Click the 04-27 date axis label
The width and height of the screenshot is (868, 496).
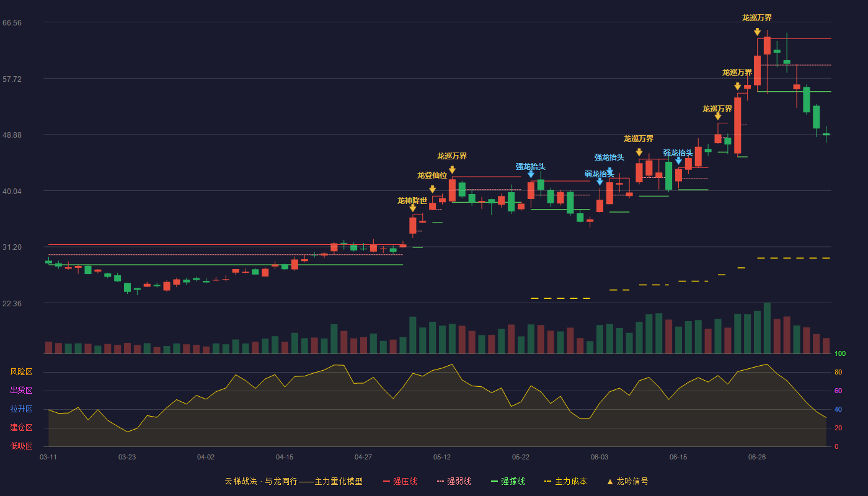click(x=363, y=457)
